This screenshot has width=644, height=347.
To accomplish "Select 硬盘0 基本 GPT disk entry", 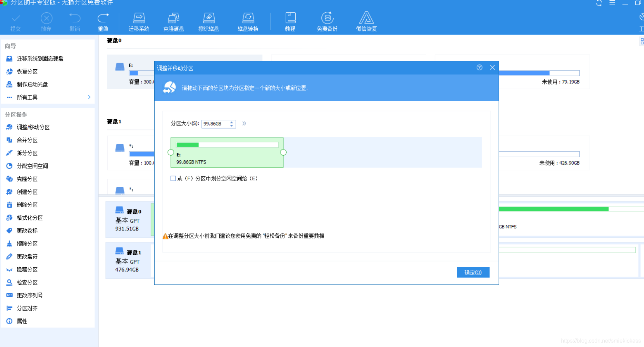I will pos(128,219).
